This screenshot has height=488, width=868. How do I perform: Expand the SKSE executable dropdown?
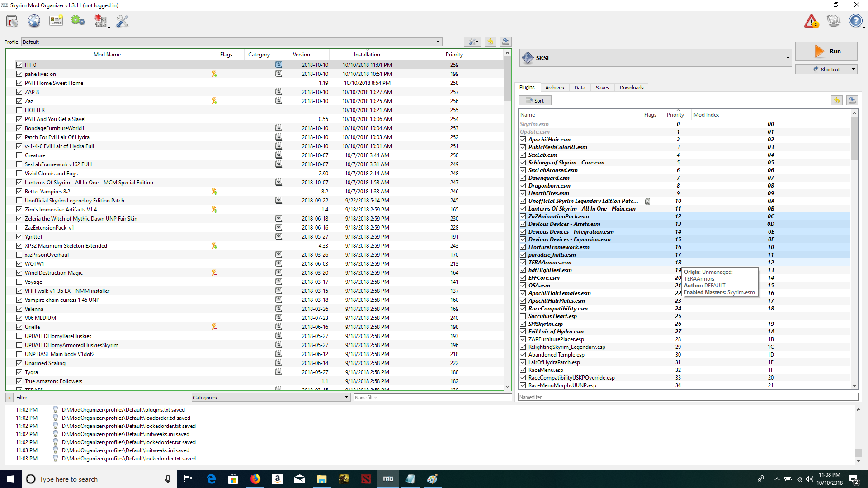(x=656, y=58)
